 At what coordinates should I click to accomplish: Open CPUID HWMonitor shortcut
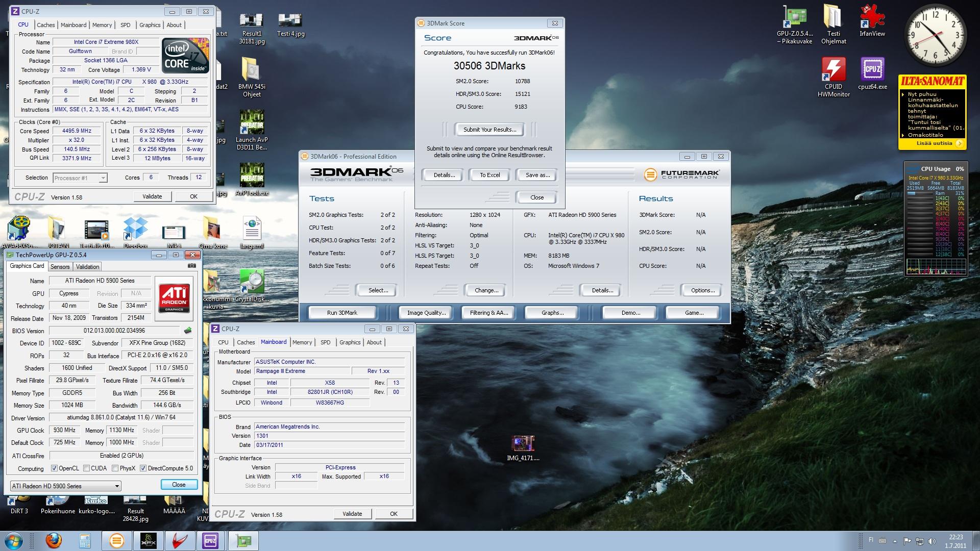[x=834, y=77]
